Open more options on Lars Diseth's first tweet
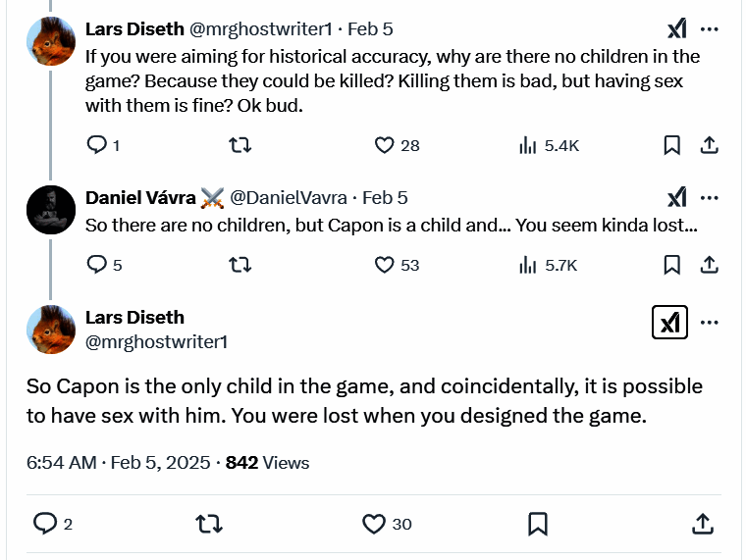The width and height of the screenshot is (746, 560). [710, 29]
